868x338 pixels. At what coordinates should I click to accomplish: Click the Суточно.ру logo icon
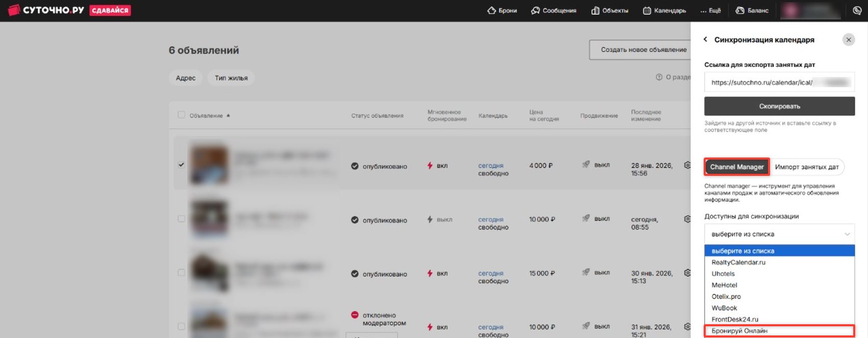coord(14,10)
